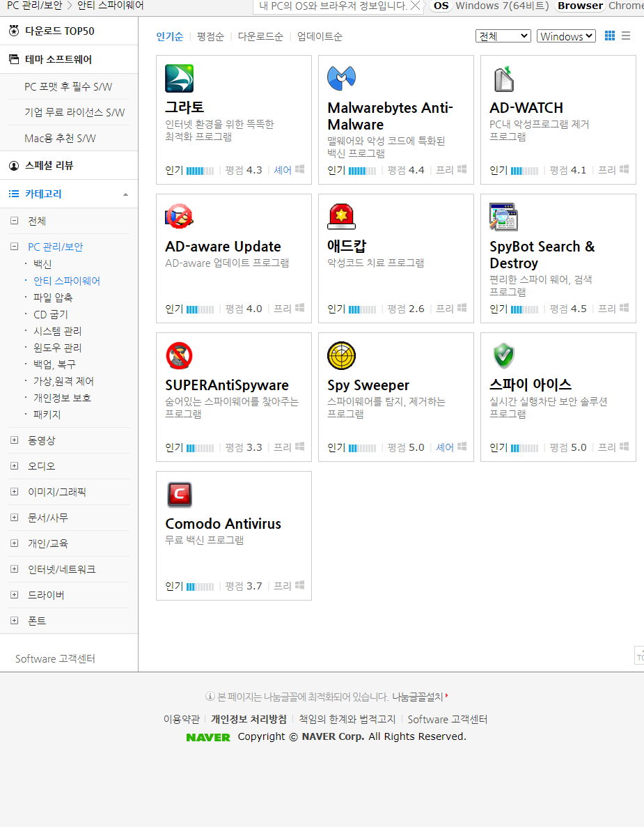
Task: Sort by 다운로드순
Action: pyautogui.click(x=260, y=36)
